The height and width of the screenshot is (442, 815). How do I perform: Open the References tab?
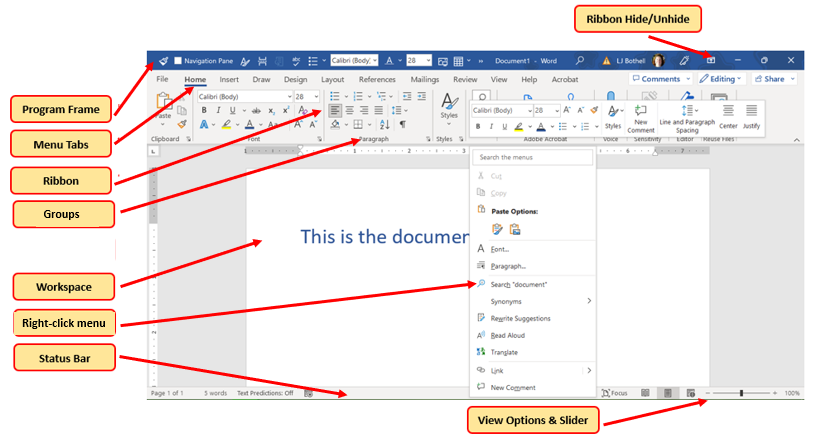click(377, 79)
